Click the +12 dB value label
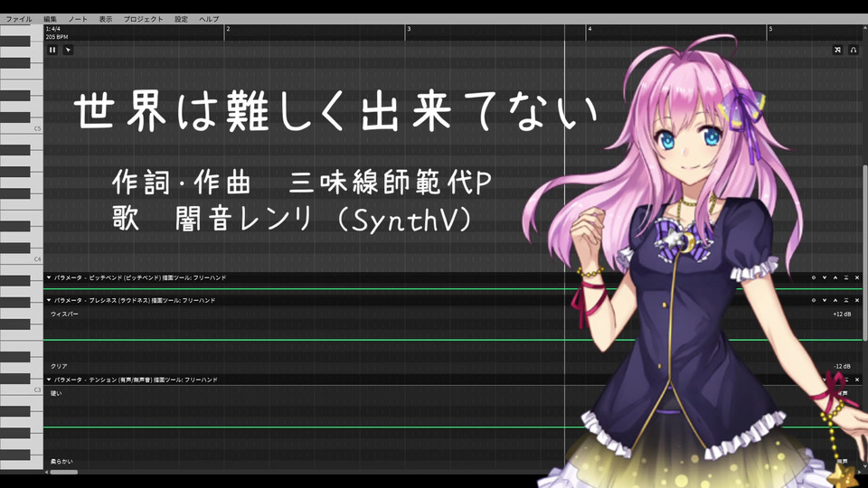 click(842, 314)
